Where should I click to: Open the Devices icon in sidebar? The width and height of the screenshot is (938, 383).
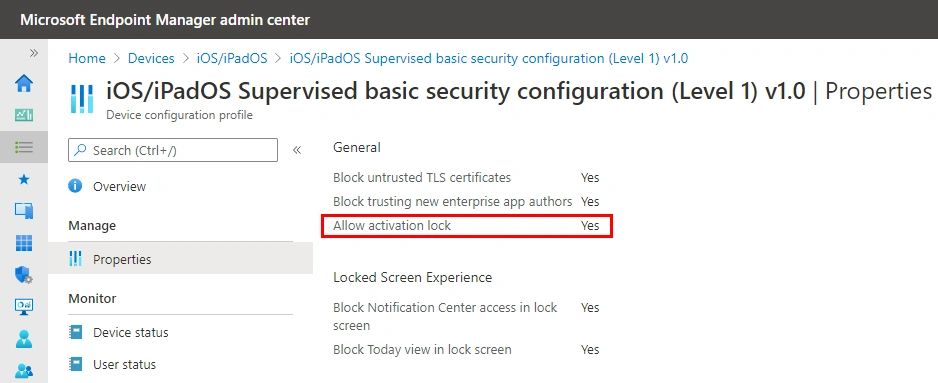(x=24, y=211)
